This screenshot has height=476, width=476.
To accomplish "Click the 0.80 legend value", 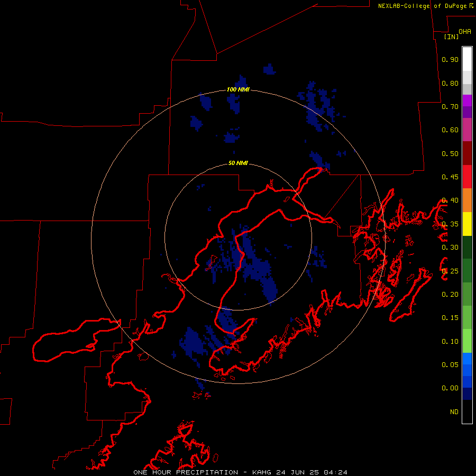I will [x=450, y=83].
